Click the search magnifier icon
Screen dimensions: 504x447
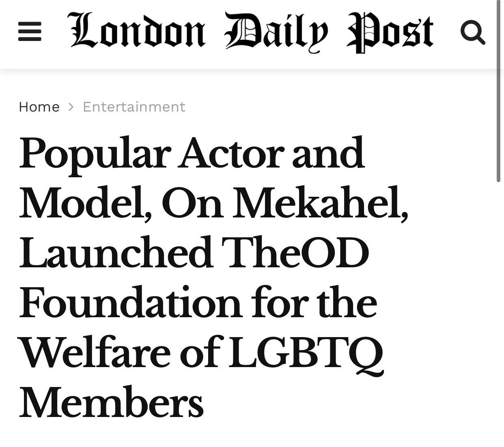pos(473,32)
